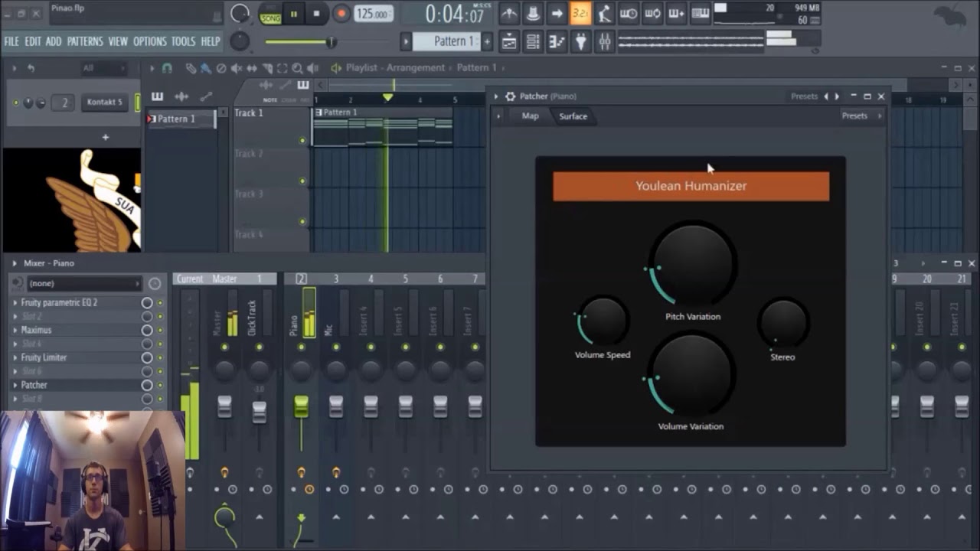Open the EDIT menu
The width and height of the screenshot is (980, 551).
tap(32, 41)
